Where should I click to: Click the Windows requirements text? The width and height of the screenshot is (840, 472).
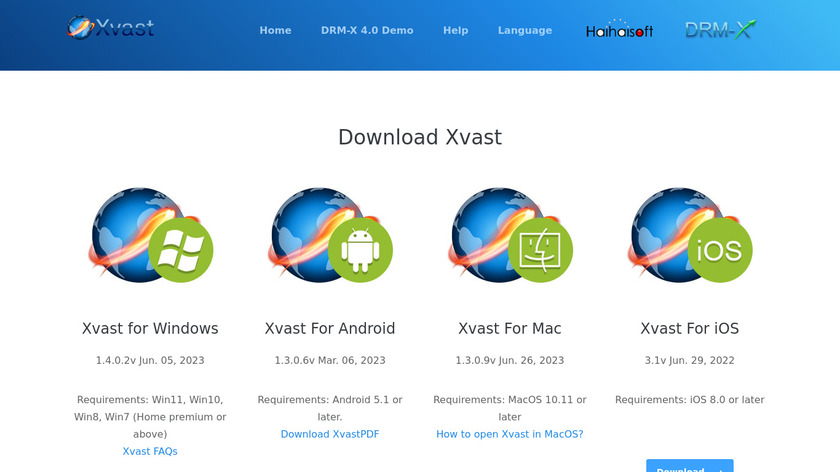150,417
